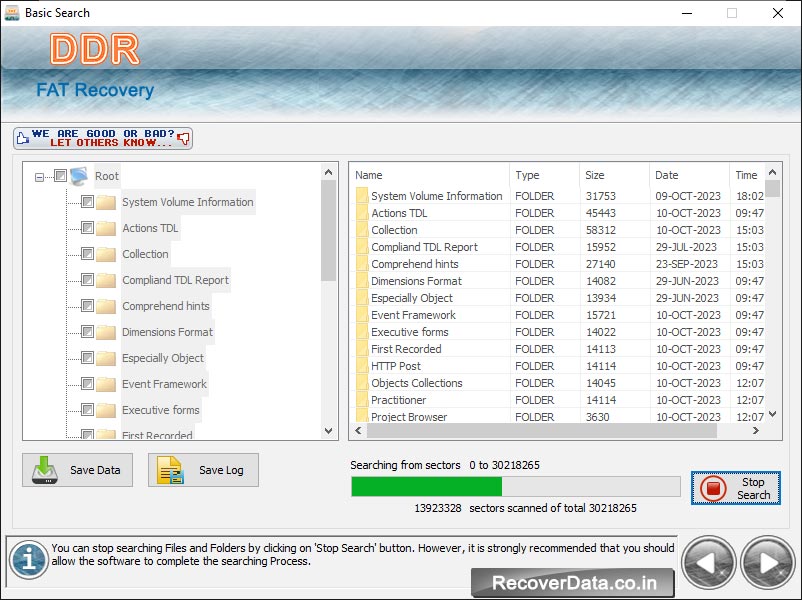Sort files by clicking the Size column header
The image size is (802, 600).
pyautogui.click(x=608, y=174)
